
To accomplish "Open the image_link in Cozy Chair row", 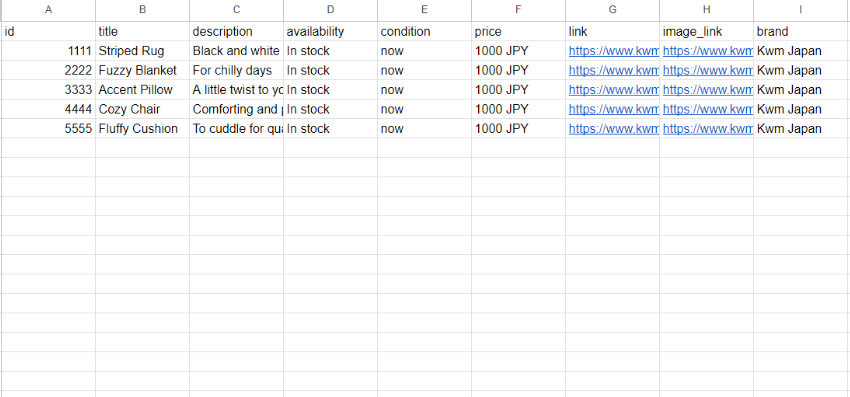I will click(707, 109).
